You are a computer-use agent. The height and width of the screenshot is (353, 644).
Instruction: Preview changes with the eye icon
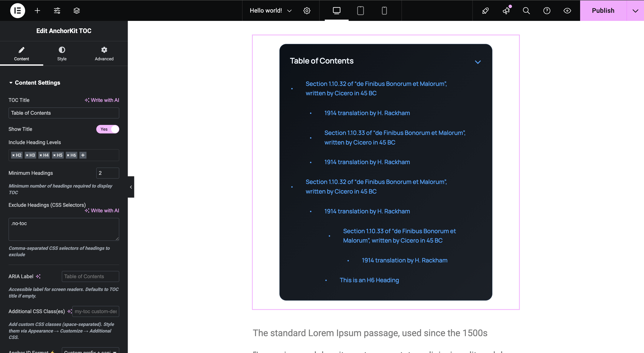click(567, 10)
